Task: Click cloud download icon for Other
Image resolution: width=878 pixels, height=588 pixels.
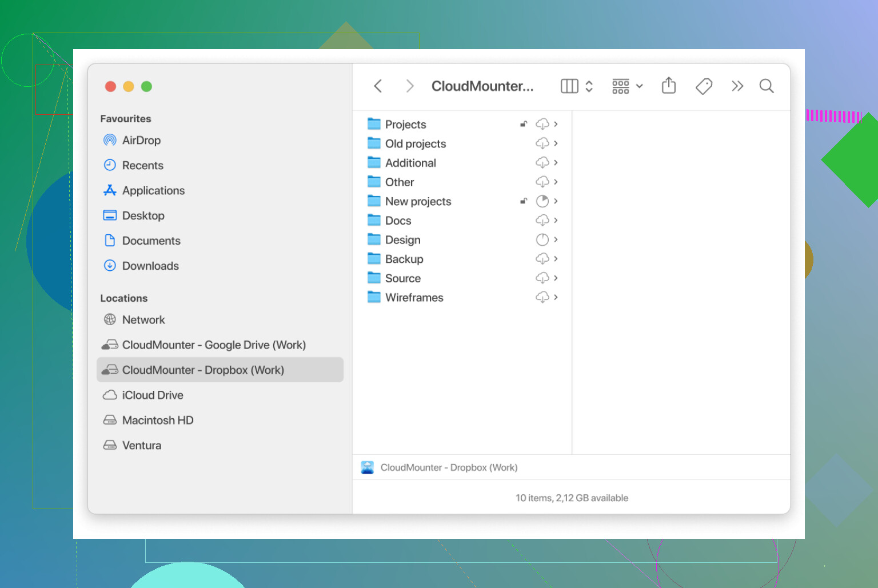Action: [542, 182]
